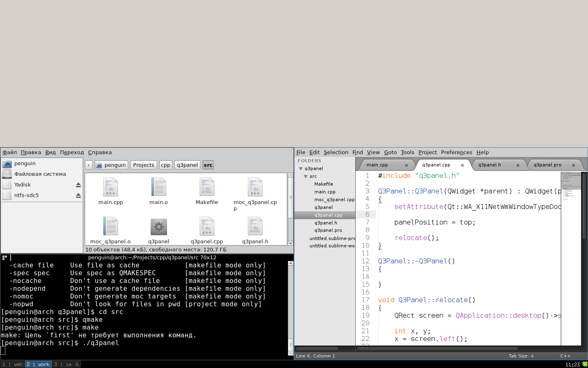Select moc_q3panel.cpp file icon
This screenshot has height=368, width=588.
click(255, 187)
